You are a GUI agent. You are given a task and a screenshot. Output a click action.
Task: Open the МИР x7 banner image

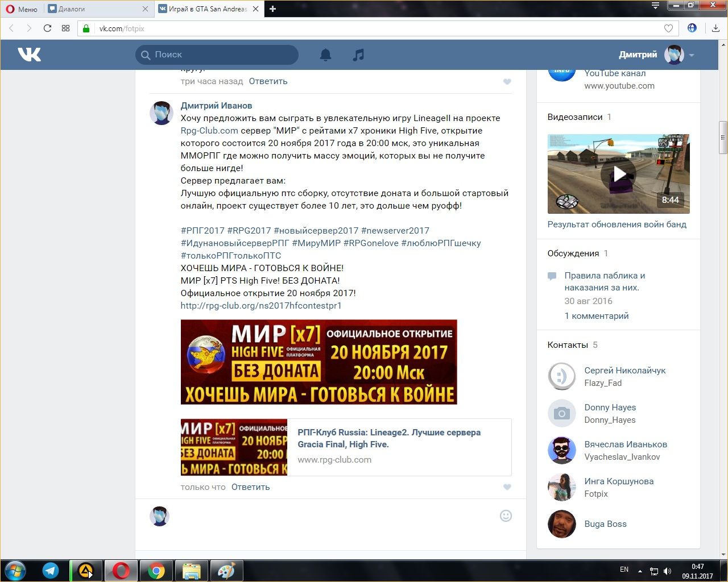318,362
